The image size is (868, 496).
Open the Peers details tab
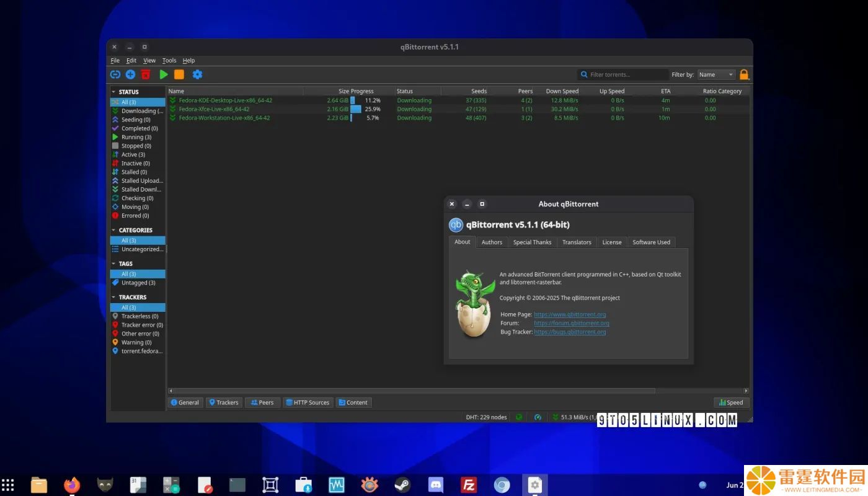click(x=262, y=402)
